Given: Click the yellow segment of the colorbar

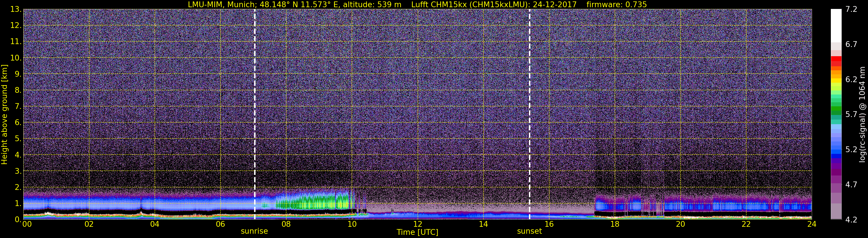Looking at the screenshot, I should coord(836,81).
